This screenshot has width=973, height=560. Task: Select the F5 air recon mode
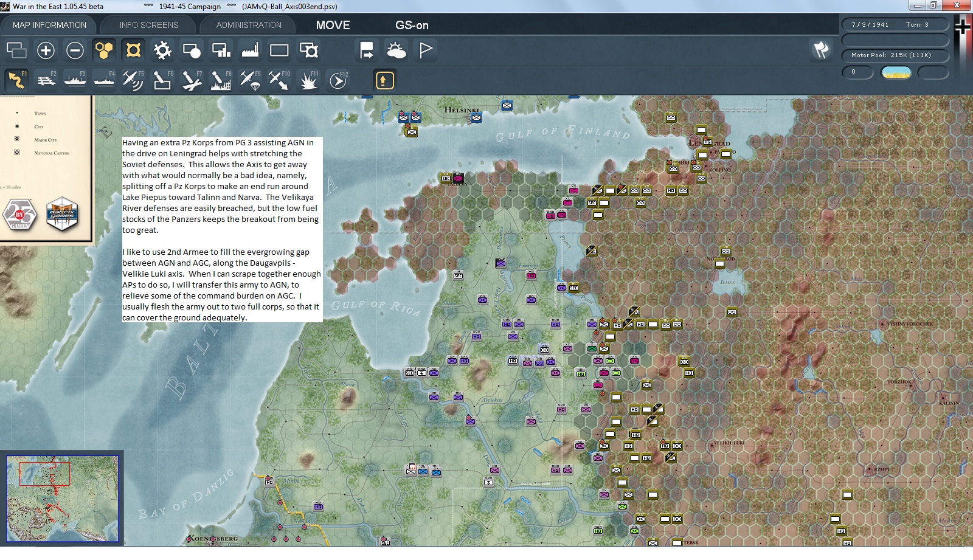click(133, 80)
